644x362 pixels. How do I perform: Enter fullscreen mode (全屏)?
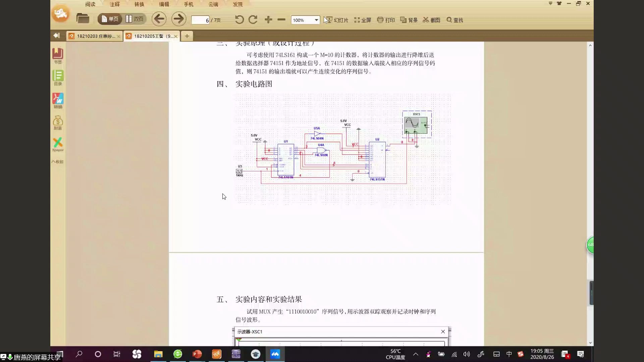coord(363,20)
